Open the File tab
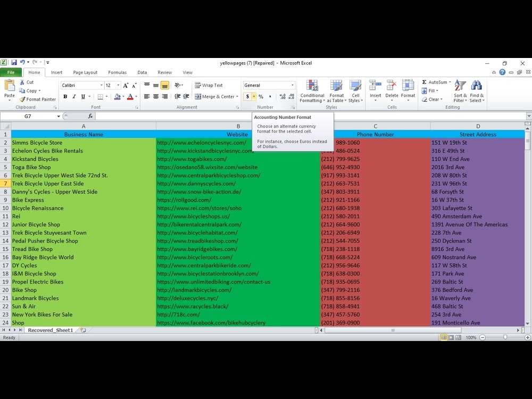Viewport: 532px width, 399px height. click(x=11, y=72)
